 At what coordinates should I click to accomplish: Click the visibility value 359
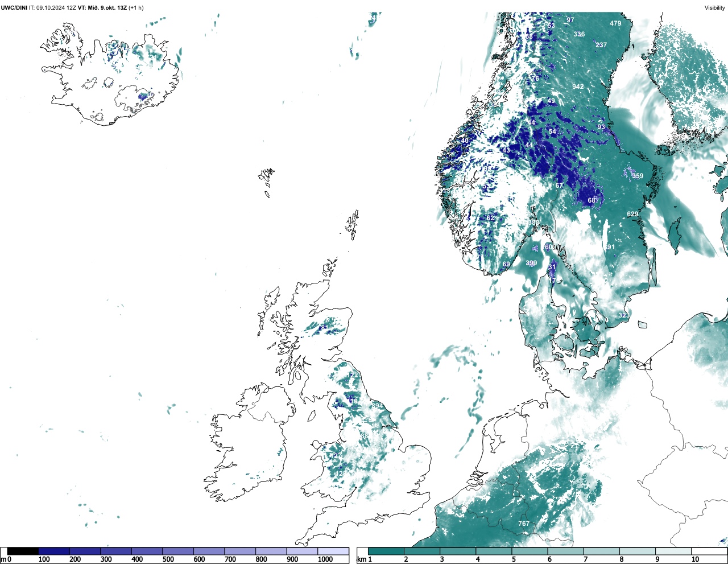click(x=638, y=176)
